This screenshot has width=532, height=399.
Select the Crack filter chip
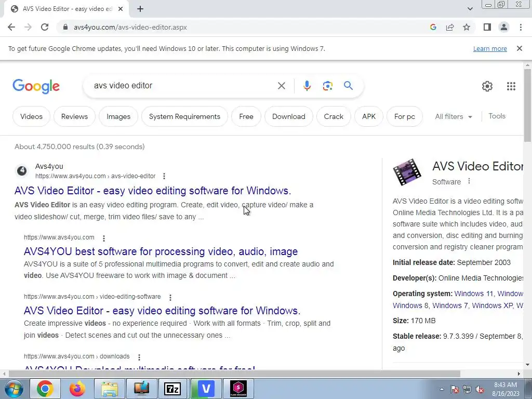[334, 116]
